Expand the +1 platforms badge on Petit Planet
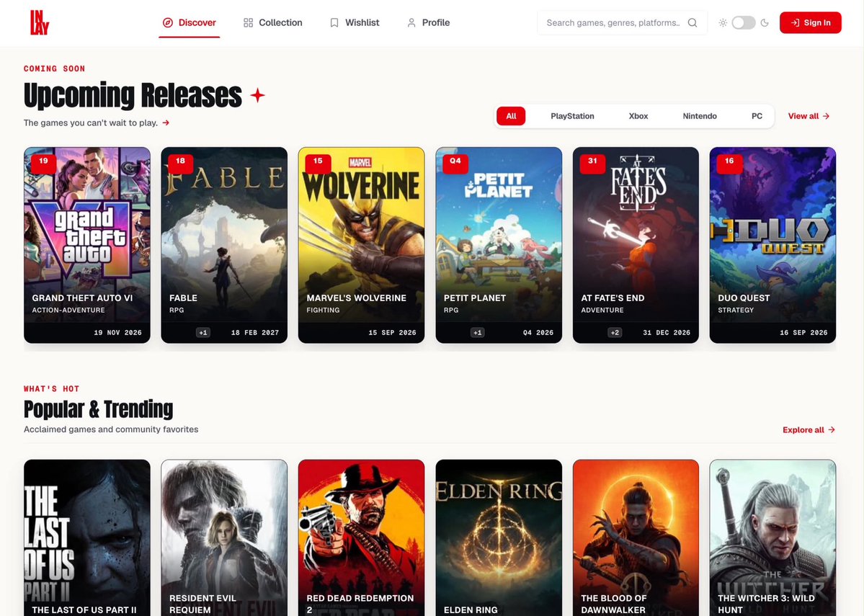Screen dimensions: 864x616 pos(477,333)
